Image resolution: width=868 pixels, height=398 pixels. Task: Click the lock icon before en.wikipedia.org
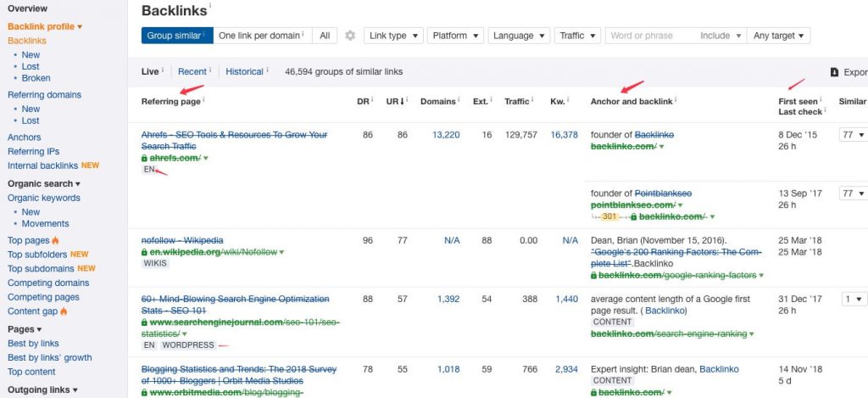pos(144,252)
